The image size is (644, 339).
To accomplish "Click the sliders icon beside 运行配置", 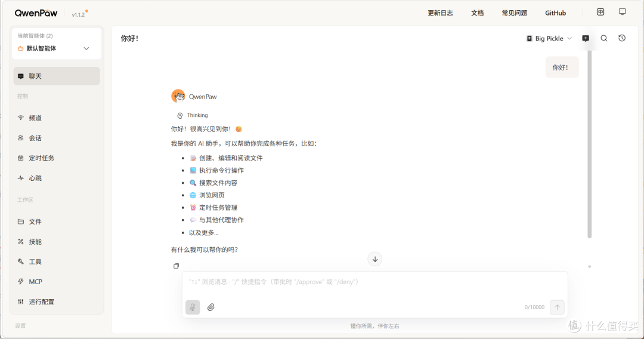I will pyautogui.click(x=20, y=301).
